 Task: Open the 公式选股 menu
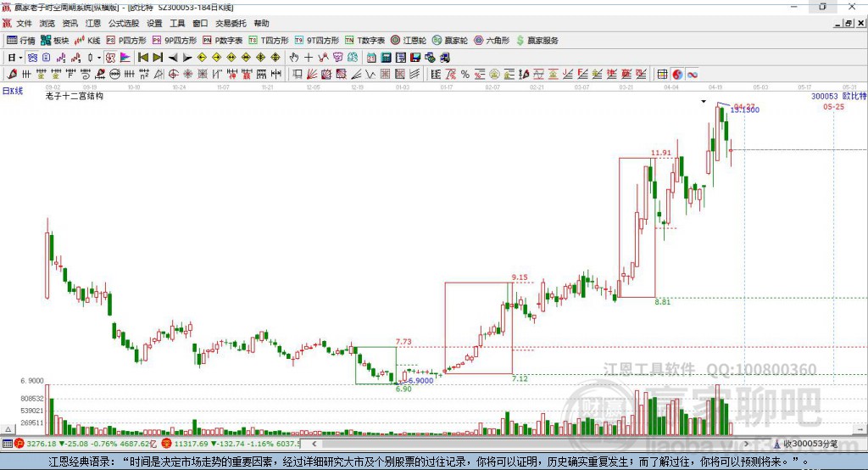tap(124, 23)
